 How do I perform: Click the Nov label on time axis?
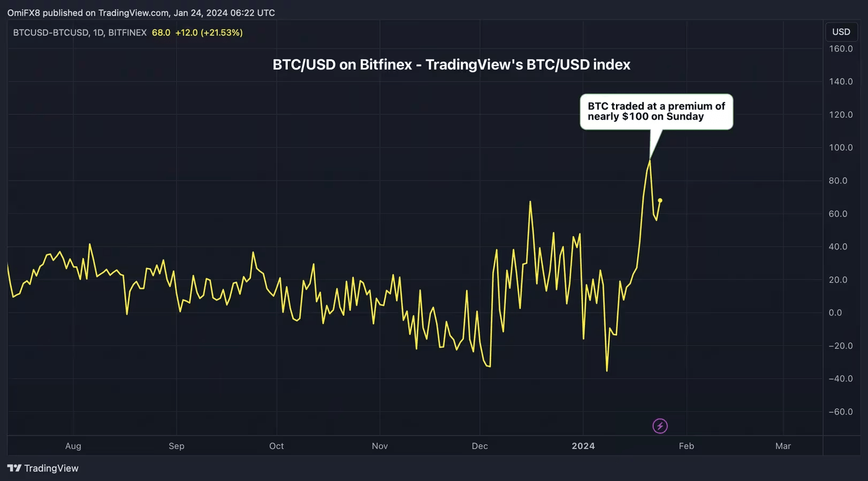tap(380, 446)
